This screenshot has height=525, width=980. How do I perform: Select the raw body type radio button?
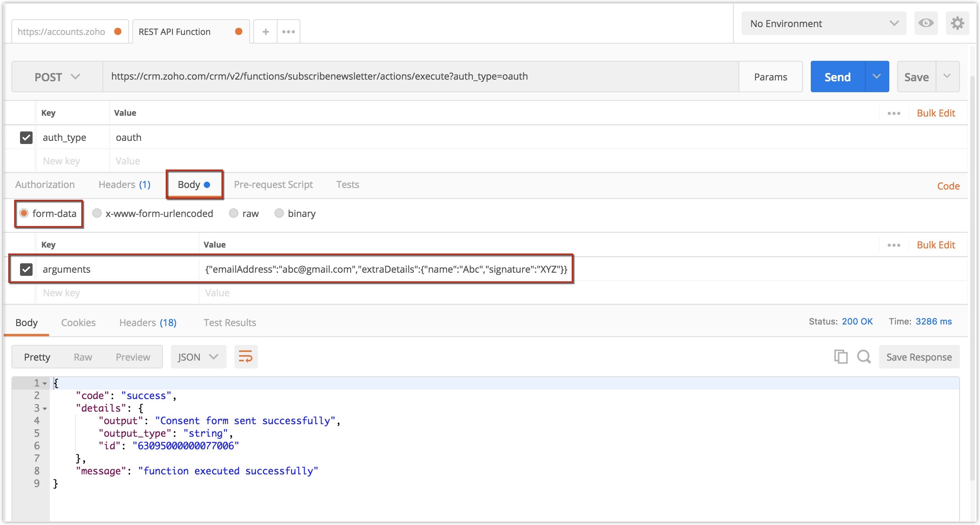pyautogui.click(x=234, y=213)
